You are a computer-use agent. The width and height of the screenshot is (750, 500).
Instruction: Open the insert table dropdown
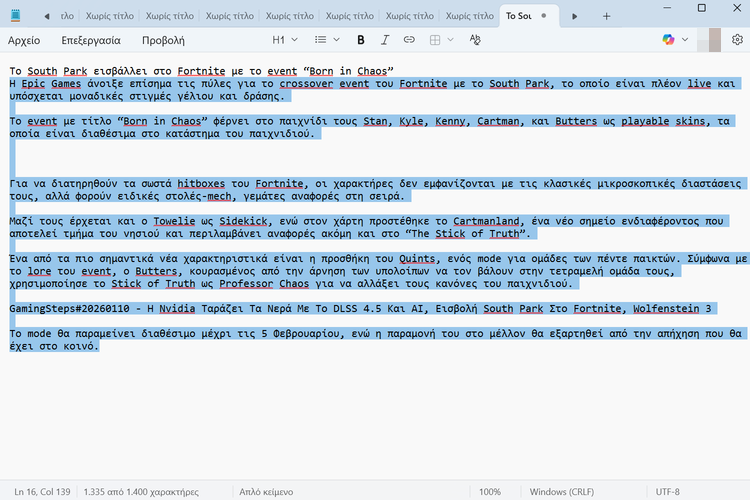tap(440, 40)
